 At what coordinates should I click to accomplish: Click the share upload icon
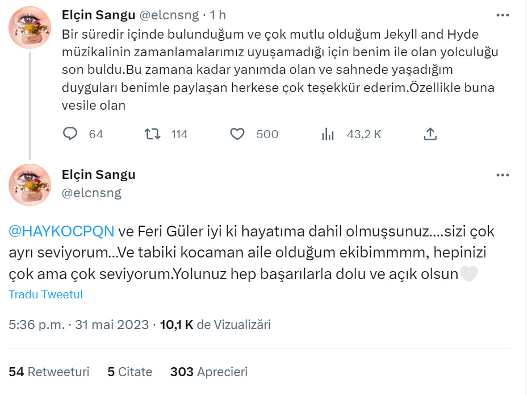(430, 134)
